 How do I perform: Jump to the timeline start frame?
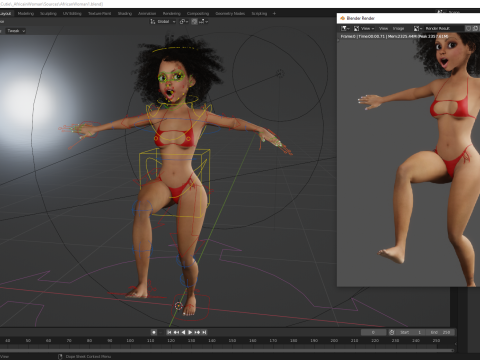(x=169, y=332)
